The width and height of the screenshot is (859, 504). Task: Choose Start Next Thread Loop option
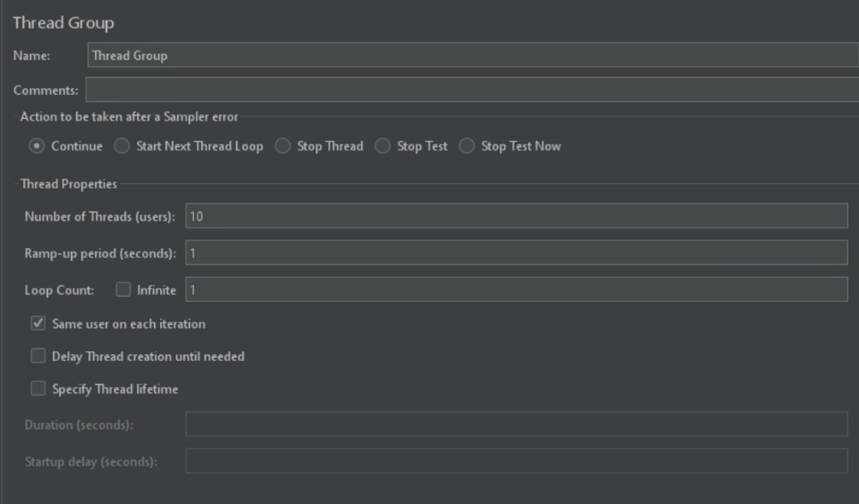(122, 146)
